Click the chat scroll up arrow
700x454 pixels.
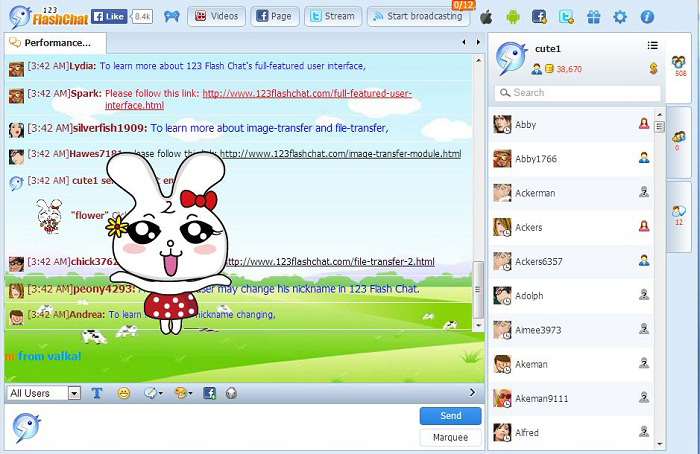[478, 61]
